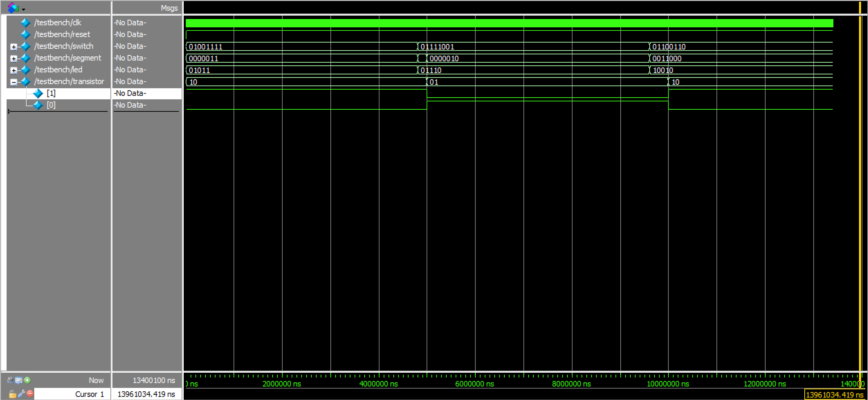Open cursor properties with the wrench icon
This screenshot has width=868, height=400.
(x=21, y=393)
